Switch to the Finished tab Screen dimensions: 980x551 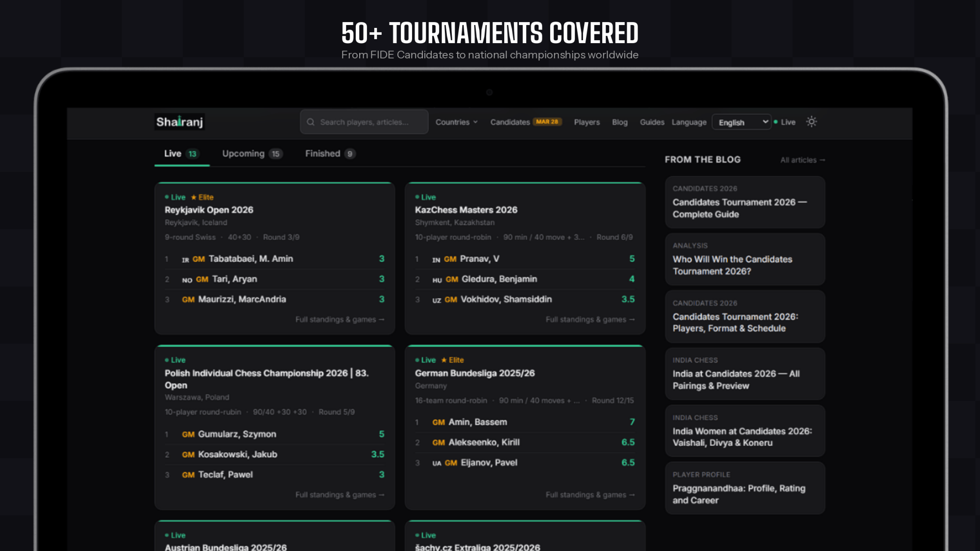coord(330,154)
